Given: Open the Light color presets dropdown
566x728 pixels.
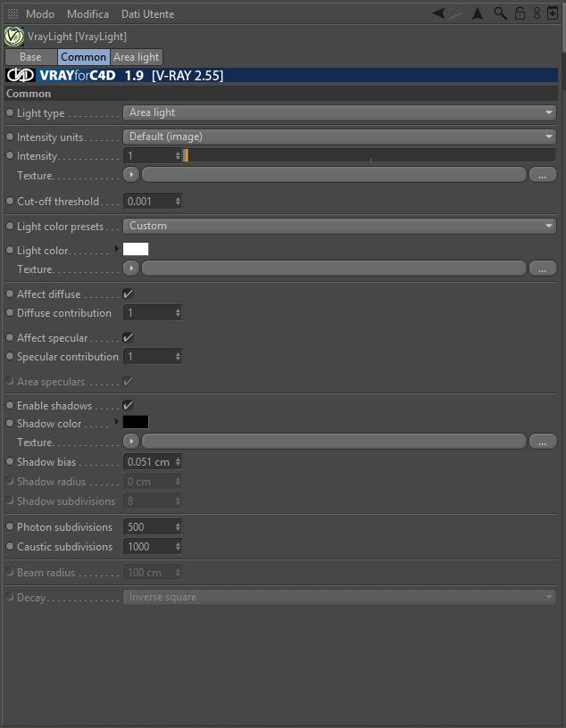Looking at the screenshot, I should point(340,226).
